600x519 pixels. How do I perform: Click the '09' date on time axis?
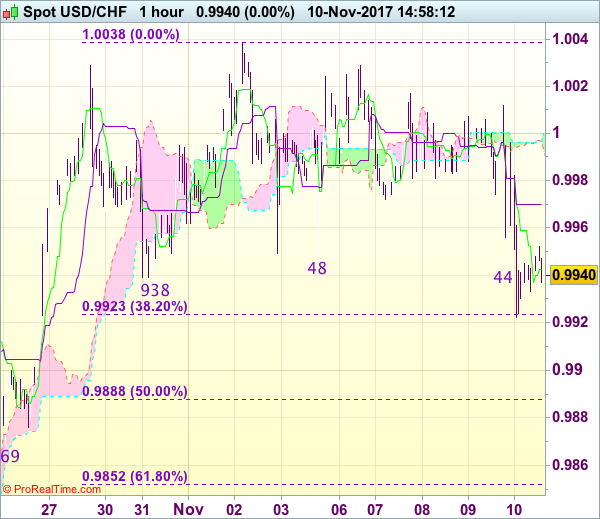tap(468, 510)
